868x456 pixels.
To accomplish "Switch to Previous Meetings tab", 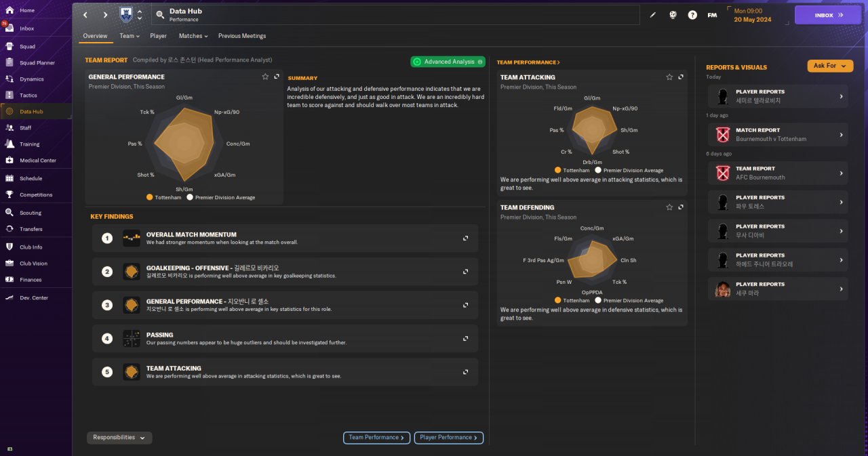I will pos(242,36).
